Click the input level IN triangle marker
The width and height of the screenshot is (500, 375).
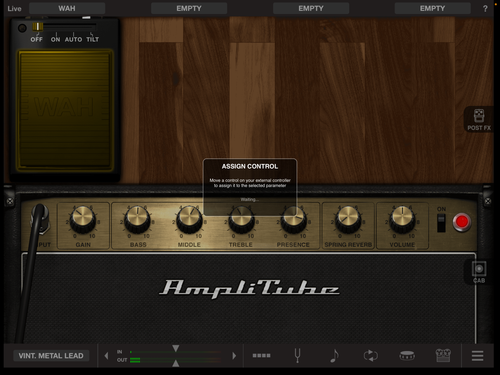coord(176,348)
